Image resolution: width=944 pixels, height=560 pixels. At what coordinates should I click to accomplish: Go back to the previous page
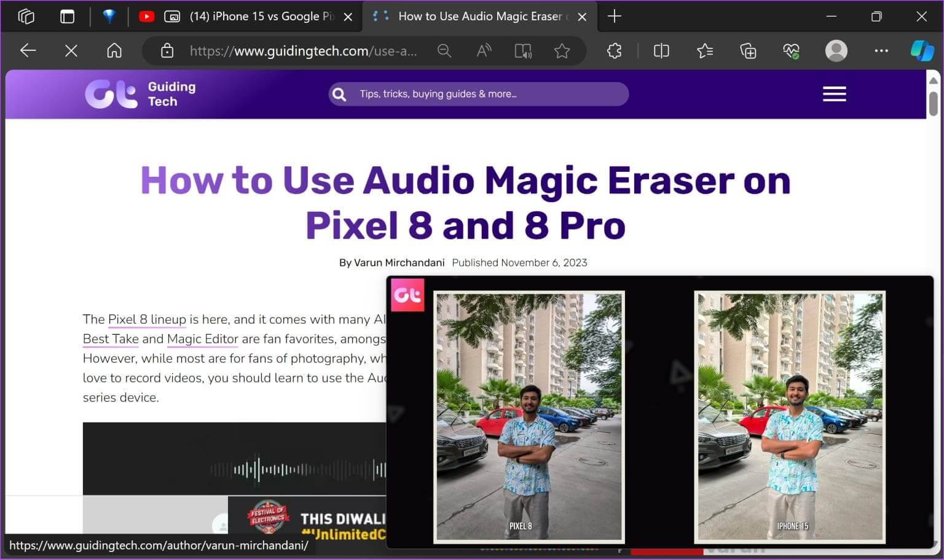(28, 51)
